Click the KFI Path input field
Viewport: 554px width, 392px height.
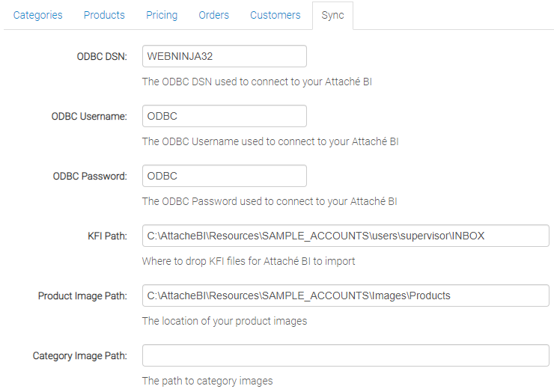(x=345, y=236)
